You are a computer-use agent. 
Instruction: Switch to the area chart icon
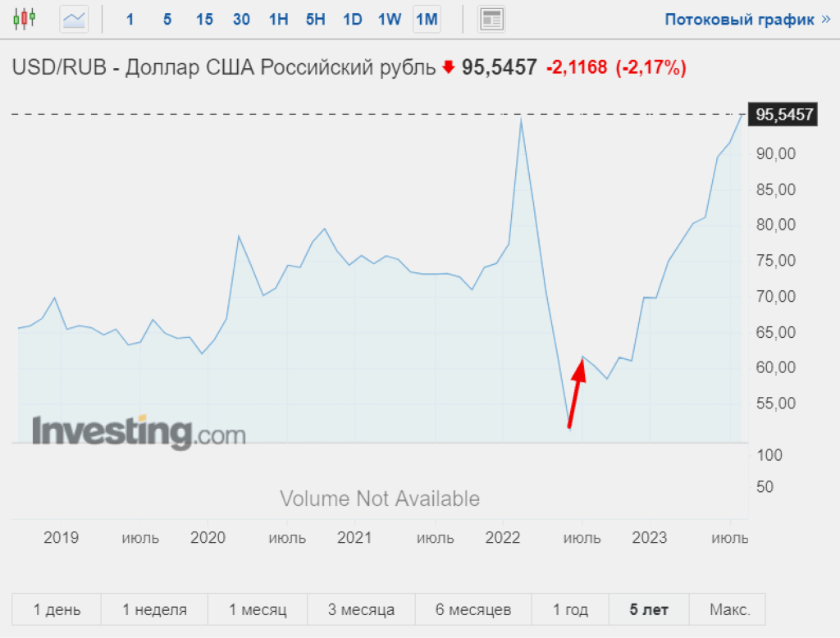tap(74, 18)
